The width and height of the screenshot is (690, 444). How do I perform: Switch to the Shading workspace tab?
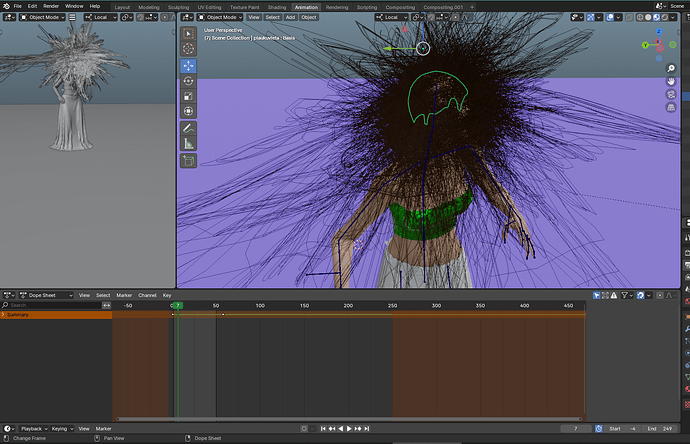tap(277, 7)
